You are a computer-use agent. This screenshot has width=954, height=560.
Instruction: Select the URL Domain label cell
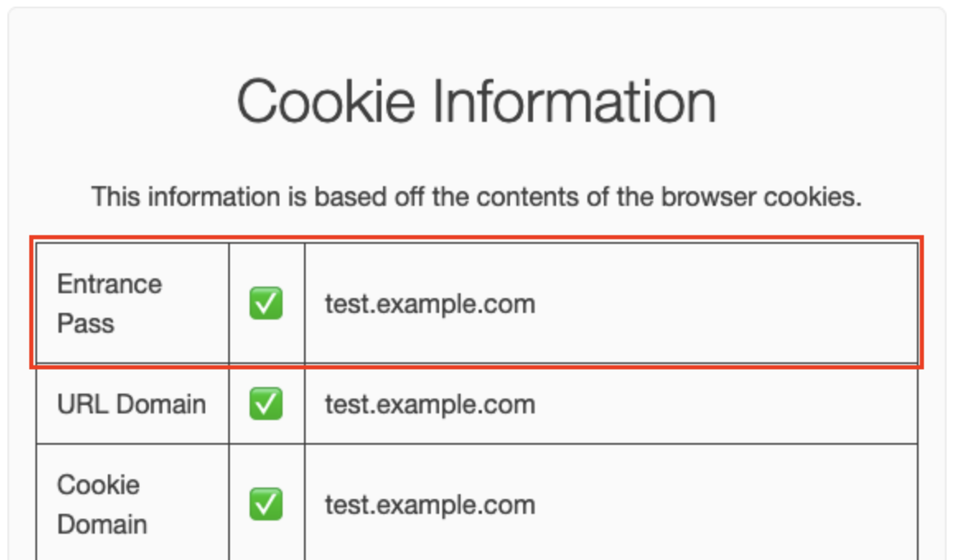133,404
